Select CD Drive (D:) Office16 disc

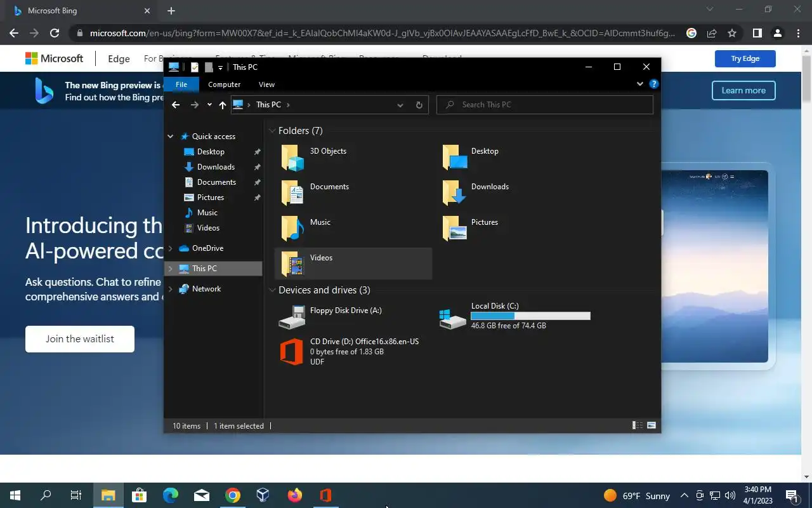[353, 352]
